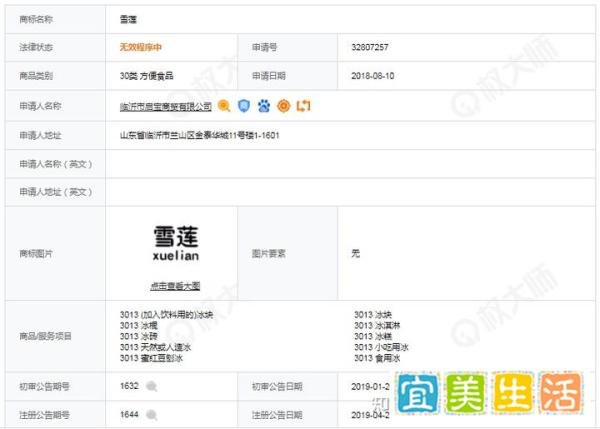Screen dimensions: 600x429
Task: Click the blue paw icon beside applicant name
Action: [x=264, y=106]
